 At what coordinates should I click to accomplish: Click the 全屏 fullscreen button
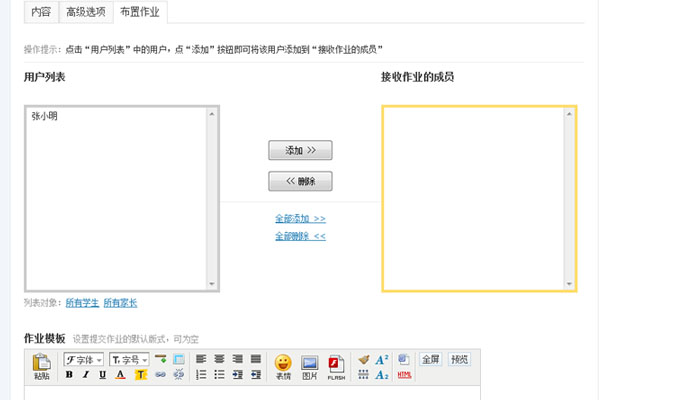(x=429, y=359)
